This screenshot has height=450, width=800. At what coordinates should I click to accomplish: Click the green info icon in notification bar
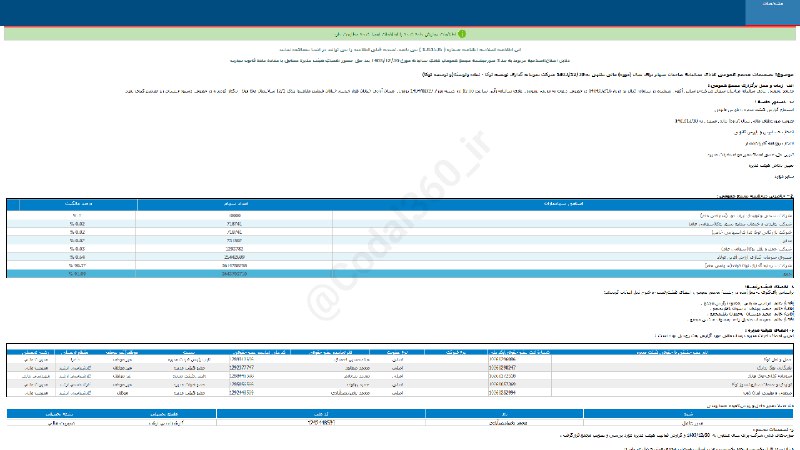tap(462, 34)
